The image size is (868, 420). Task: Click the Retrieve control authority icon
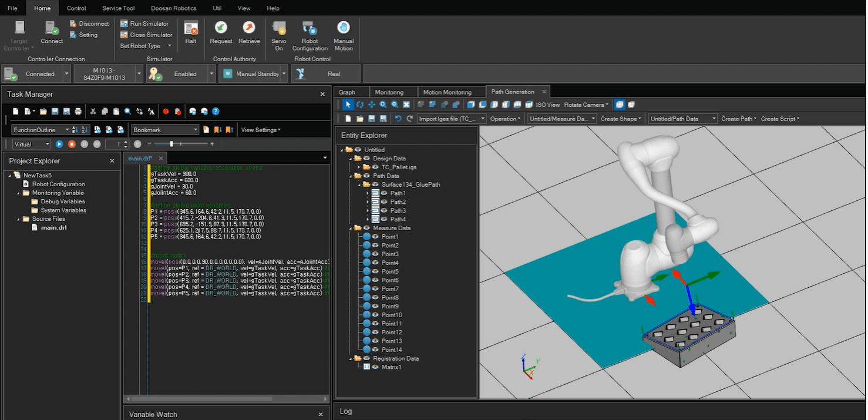[x=249, y=28]
